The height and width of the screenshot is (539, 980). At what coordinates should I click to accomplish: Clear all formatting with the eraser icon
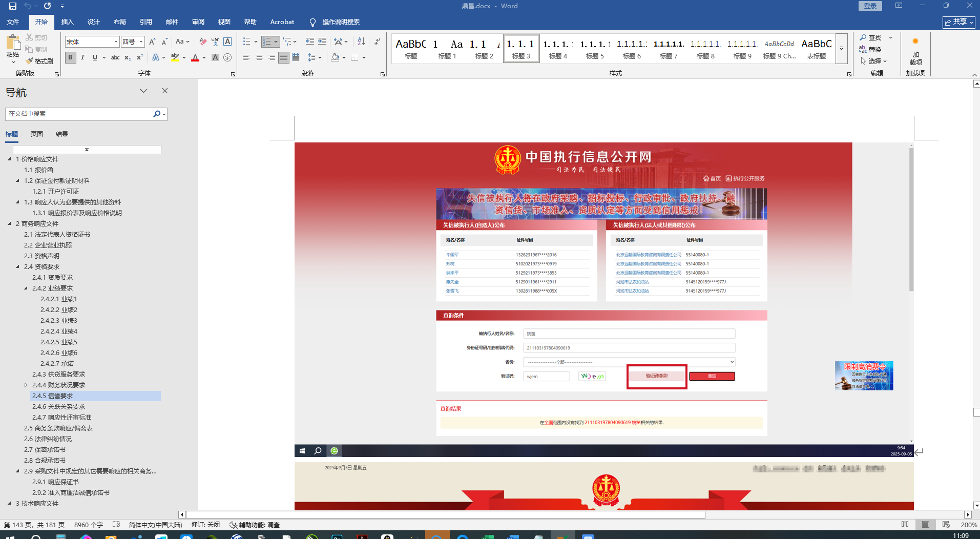(203, 42)
